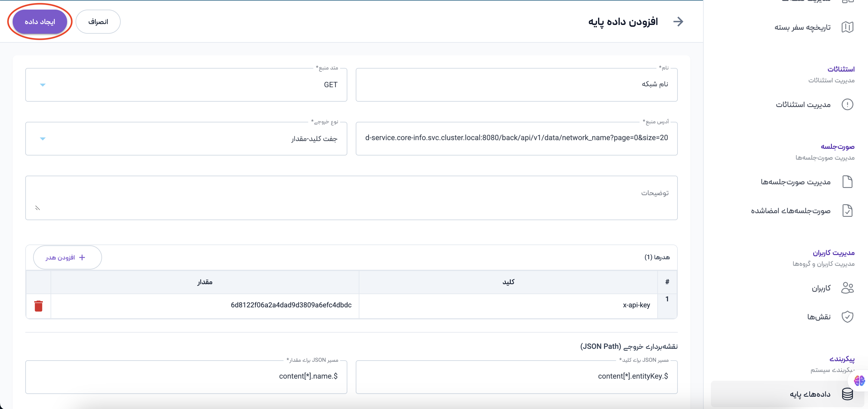Open package trip history map icon
Viewport: 868px width, 409px height.
pos(847,27)
